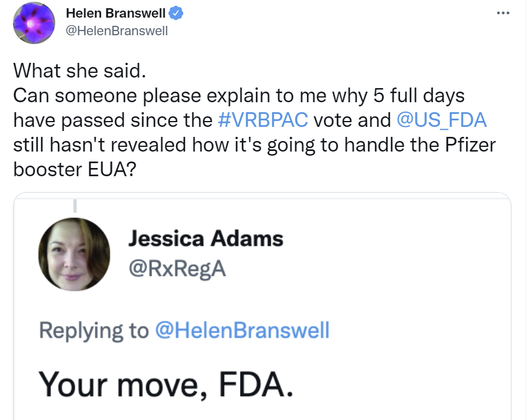532x420 pixels.
Task: Click the thread connector line above Jessica's avatar
Action: (75, 206)
